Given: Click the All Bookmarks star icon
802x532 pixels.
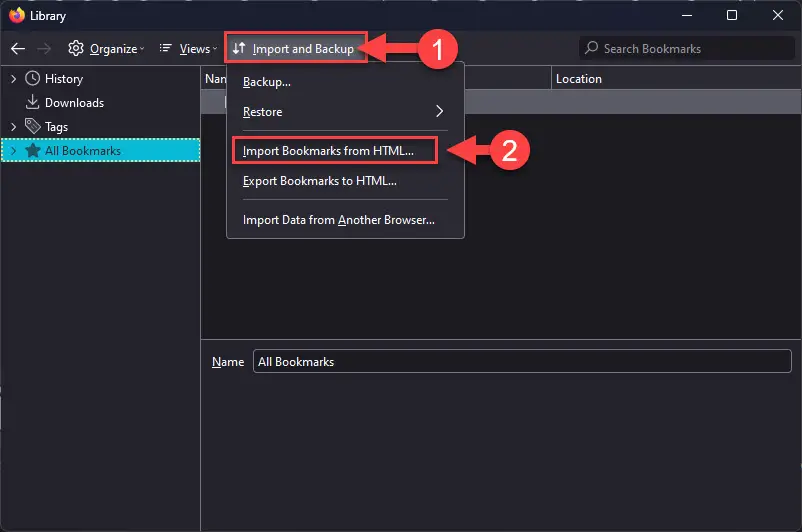Looking at the screenshot, I should (x=33, y=150).
